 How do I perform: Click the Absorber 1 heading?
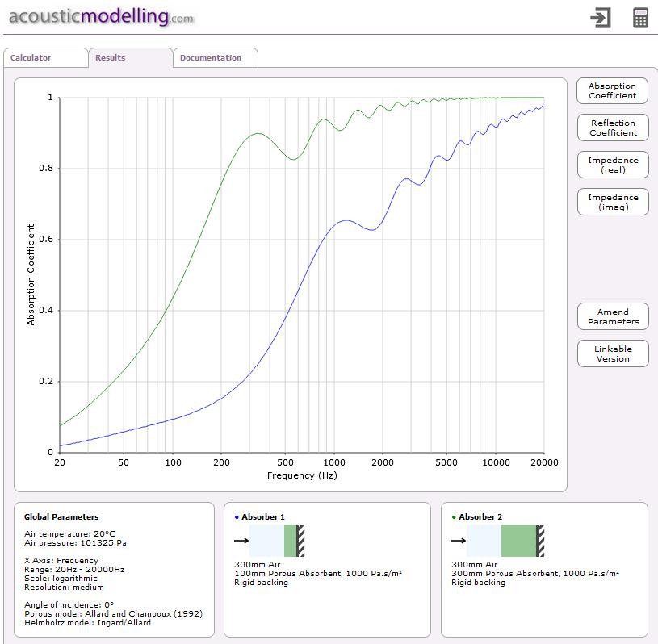point(263,516)
